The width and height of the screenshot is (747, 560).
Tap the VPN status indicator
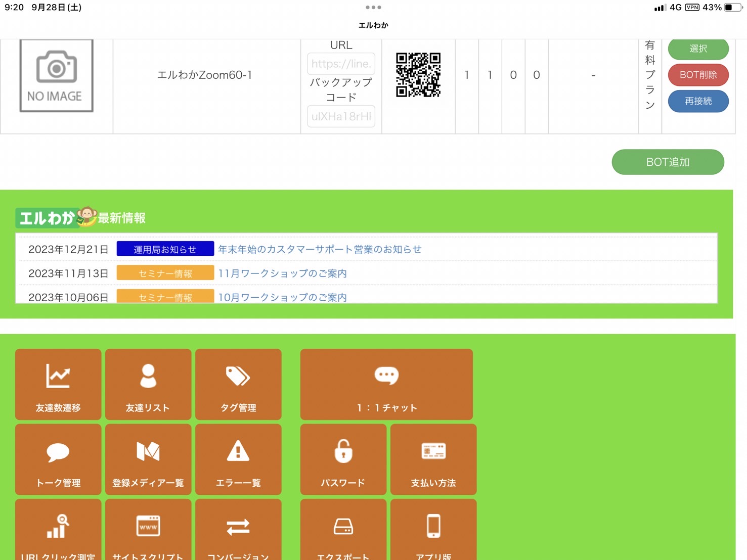[692, 7]
